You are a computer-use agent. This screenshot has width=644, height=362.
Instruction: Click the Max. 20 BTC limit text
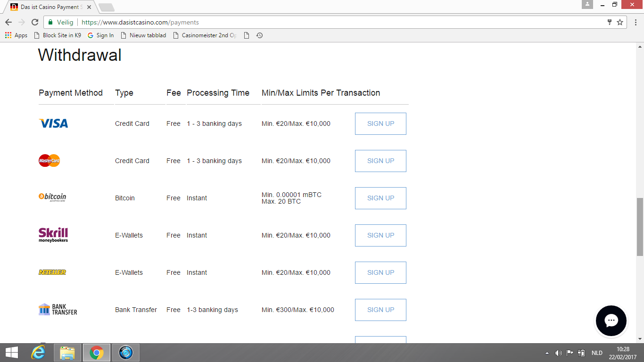pos(281,202)
